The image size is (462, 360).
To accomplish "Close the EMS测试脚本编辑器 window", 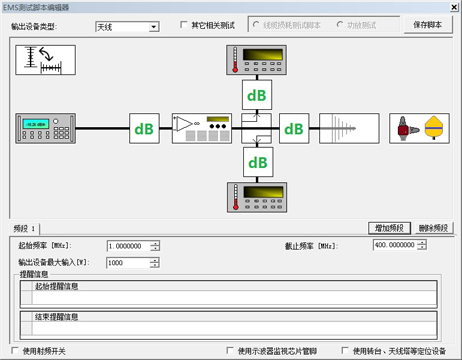I will click(454, 7).
